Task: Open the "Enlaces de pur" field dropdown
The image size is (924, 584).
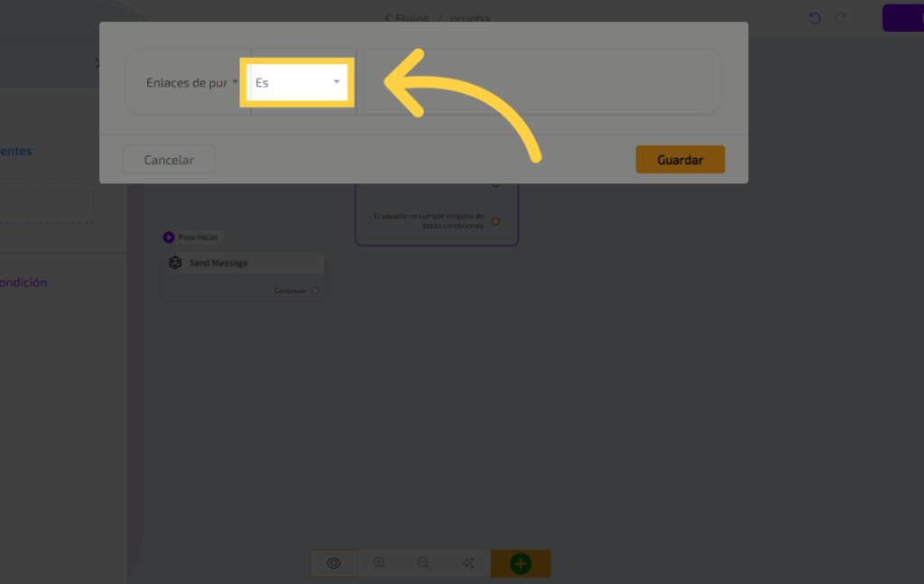Action: coord(191,82)
